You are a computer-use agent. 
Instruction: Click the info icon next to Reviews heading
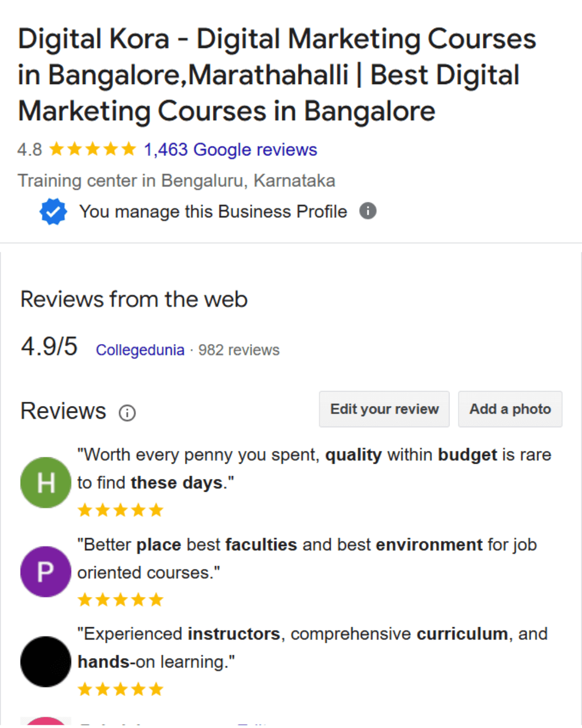pyautogui.click(x=127, y=413)
